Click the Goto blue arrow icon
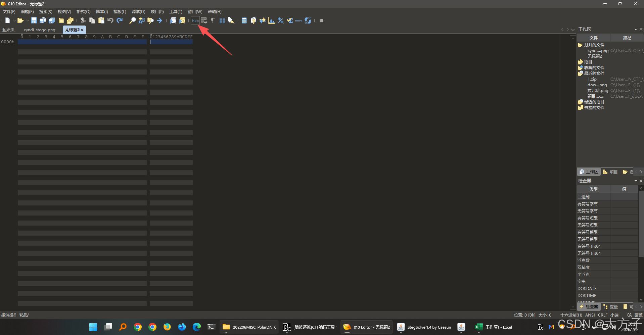Screen dimensions: 644x335 coord(159,20)
